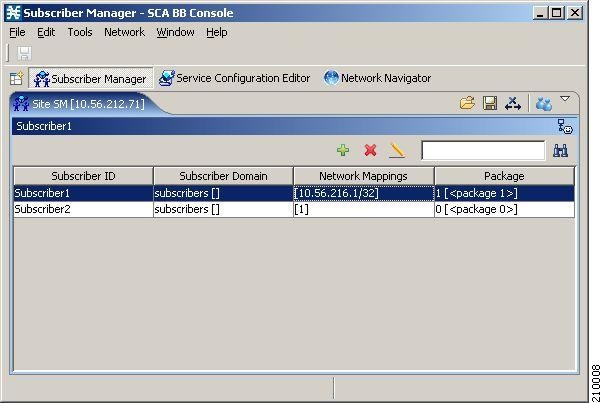The height and width of the screenshot is (403, 602).
Task: Click the subscribers [] domain cell for Subscriber2
Action: [x=223, y=209]
